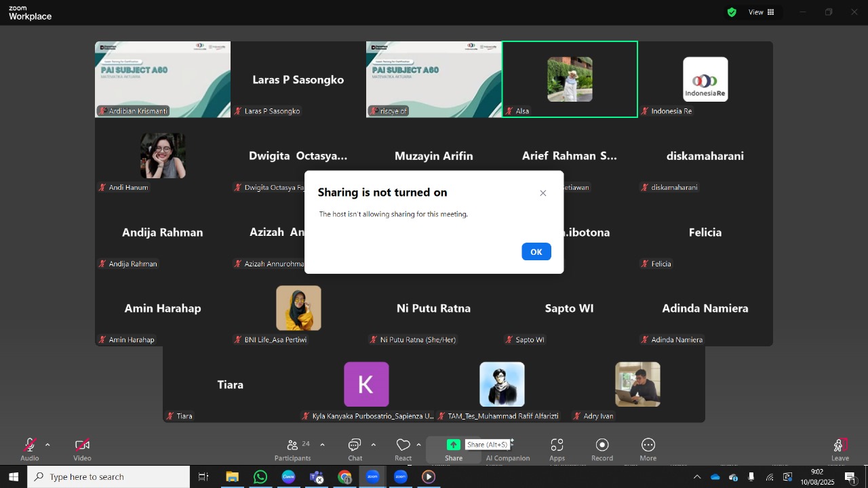The width and height of the screenshot is (868, 488).
Task: Open WhatsApp from the Windows taskbar
Action: (x=260, y=477)
